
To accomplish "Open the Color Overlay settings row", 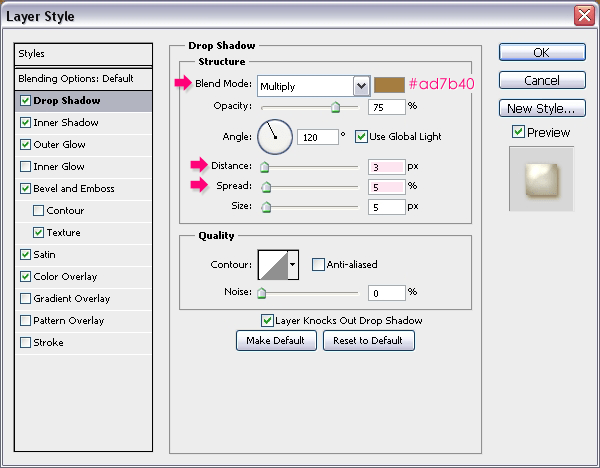I will (x=83, y=277).
